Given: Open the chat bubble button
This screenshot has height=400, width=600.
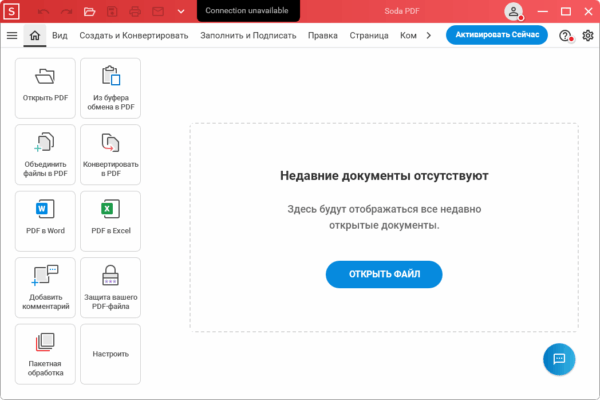Looking at the screenshot, I should point(559,359).
